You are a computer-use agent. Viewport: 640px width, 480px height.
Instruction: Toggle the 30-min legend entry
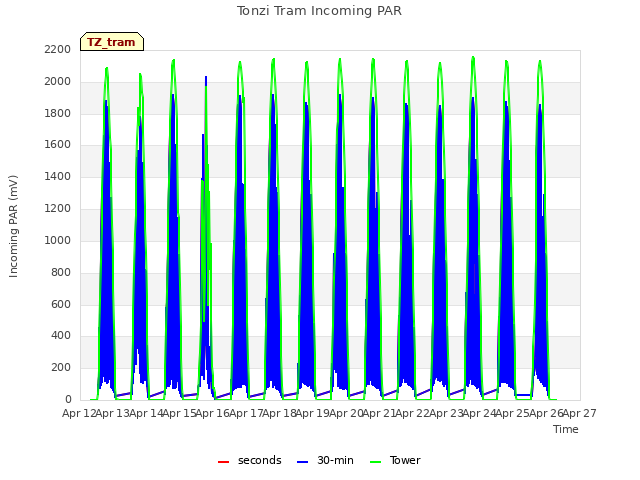(325, 460)
